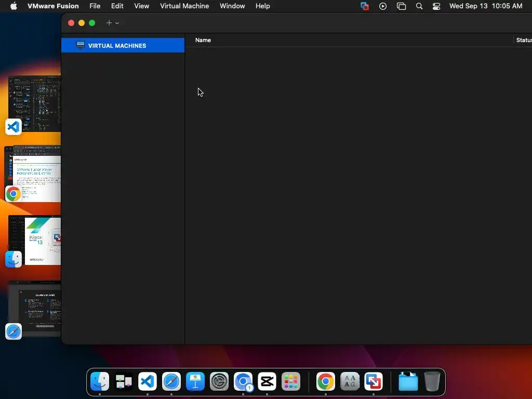Image resolution: width=532 pixels, height=399 pixels.
Task: Open VMware Fusion from the Dock
Action: coord(374,381)
